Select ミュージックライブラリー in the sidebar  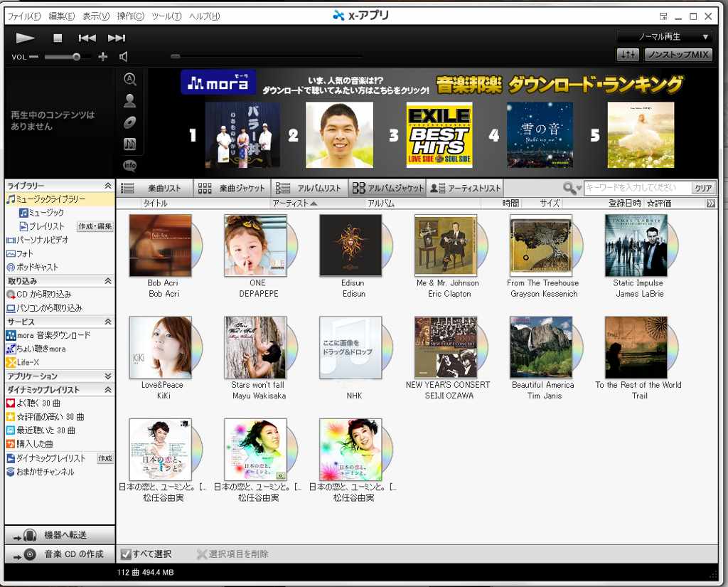[60, 199]
